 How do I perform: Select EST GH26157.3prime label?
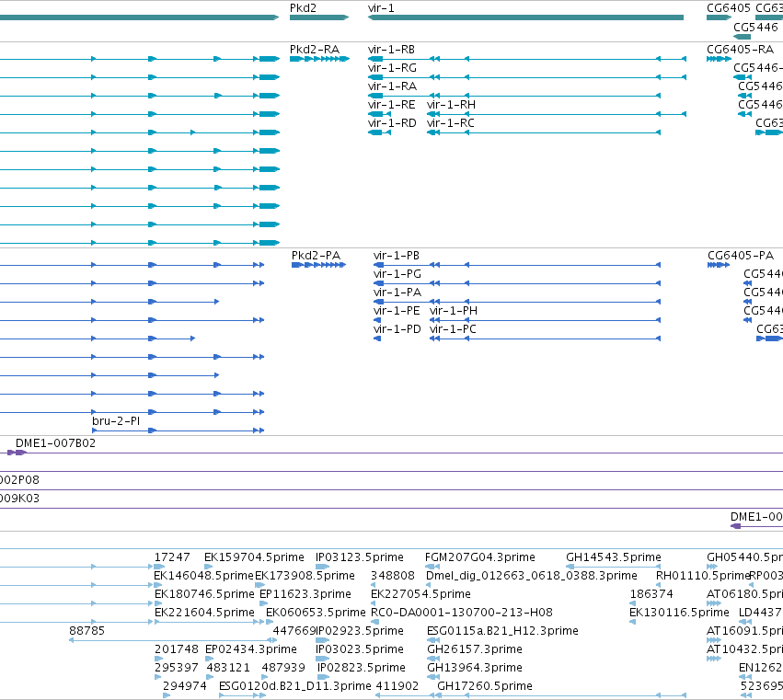click(x=475, y=649)
